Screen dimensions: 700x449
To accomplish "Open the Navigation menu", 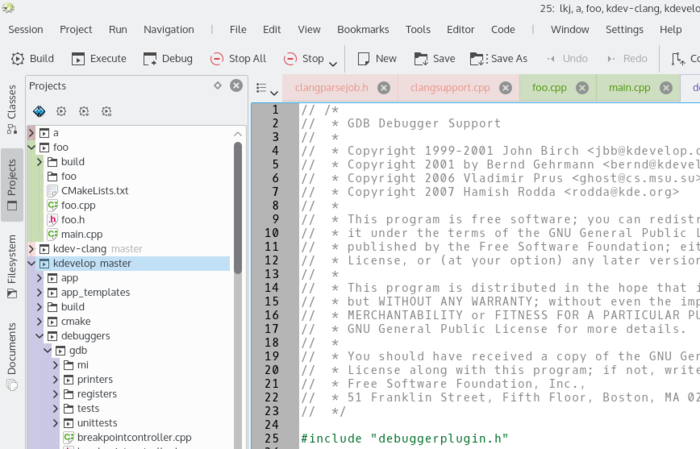I will (168, 30).
